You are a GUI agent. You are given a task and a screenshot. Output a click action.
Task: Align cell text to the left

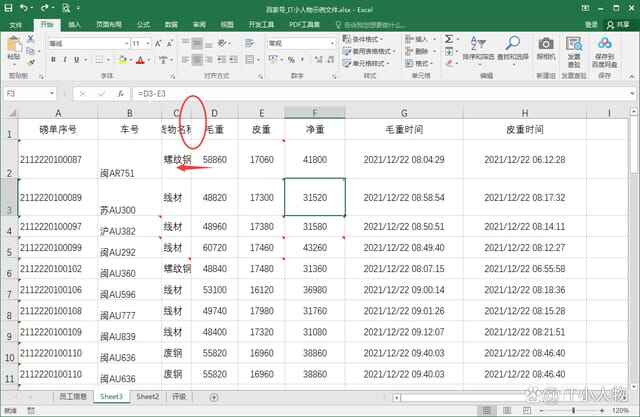[x=185, y=60]
